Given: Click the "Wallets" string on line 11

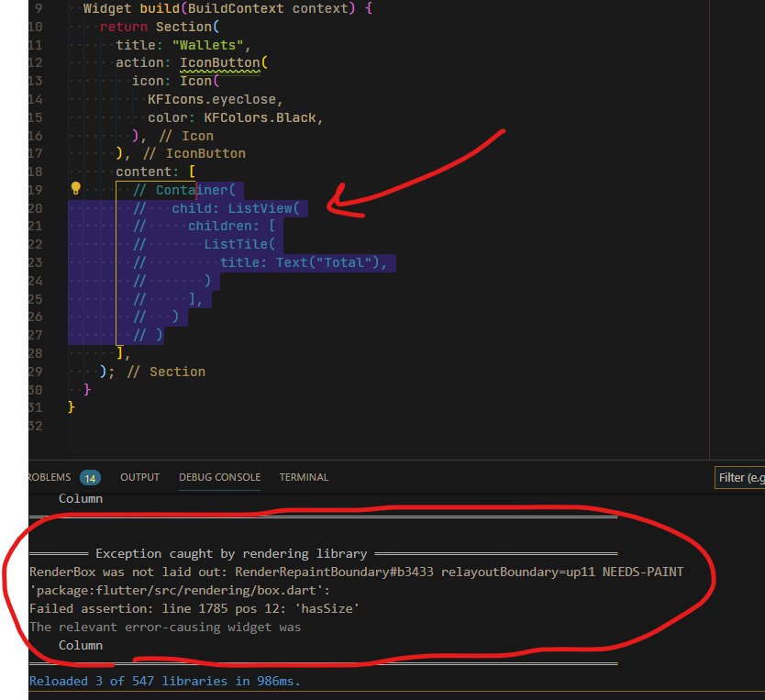Looking at the screenshot, I should pos(208,45).
